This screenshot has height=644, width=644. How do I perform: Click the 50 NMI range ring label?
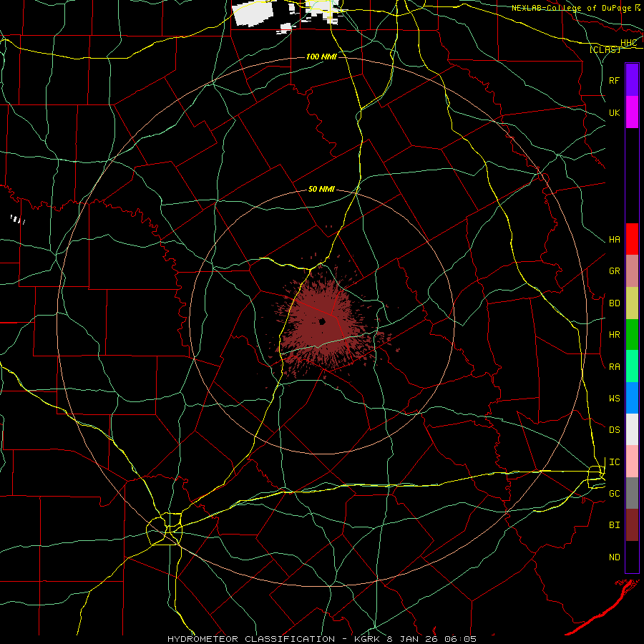coord(321,190)
